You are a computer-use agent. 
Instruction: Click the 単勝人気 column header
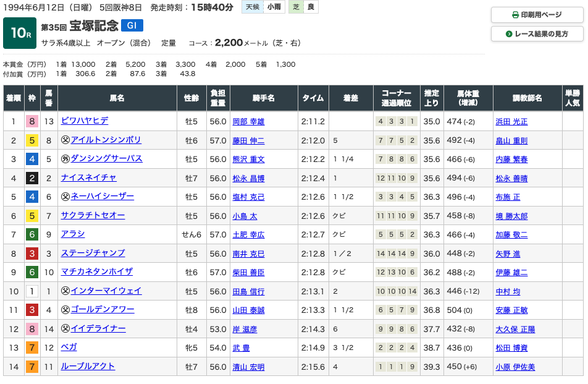573,98
